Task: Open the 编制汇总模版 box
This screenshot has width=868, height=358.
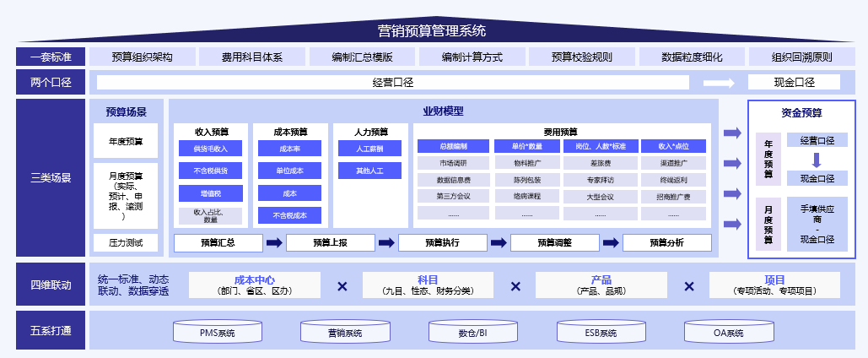Action: click(363, 57)
